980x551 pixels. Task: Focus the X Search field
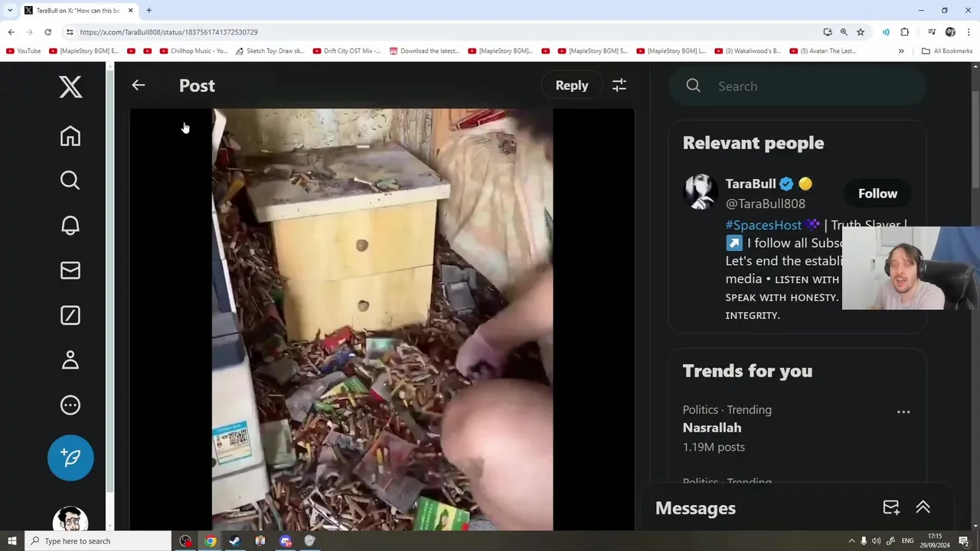point(798,86)
